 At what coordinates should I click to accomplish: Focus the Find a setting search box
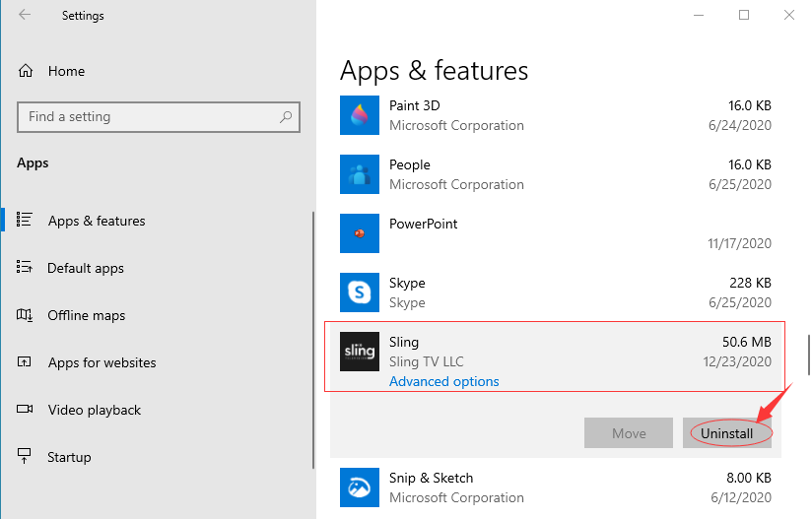click(159, 117)
